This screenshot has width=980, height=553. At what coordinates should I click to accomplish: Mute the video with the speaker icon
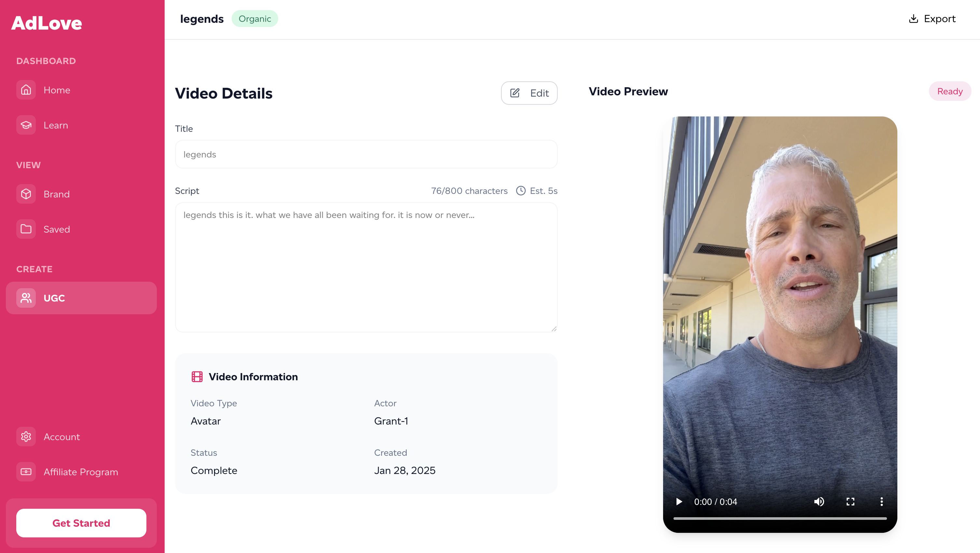point(819,502)
